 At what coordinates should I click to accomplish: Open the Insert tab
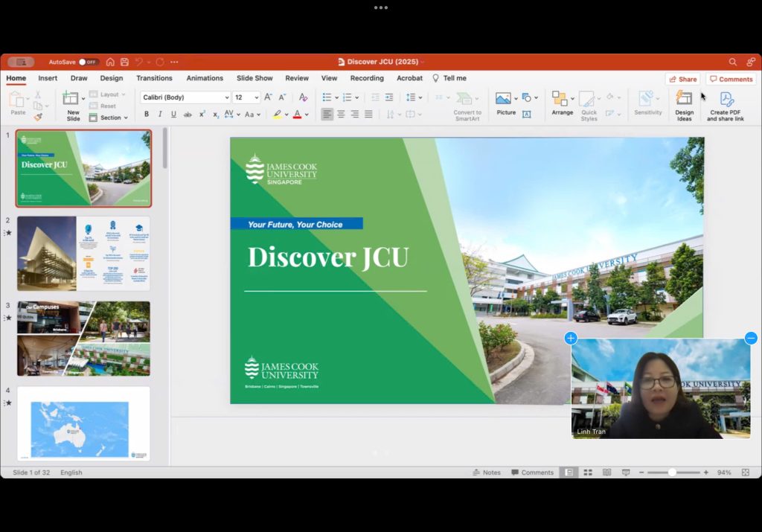point(48,77)
